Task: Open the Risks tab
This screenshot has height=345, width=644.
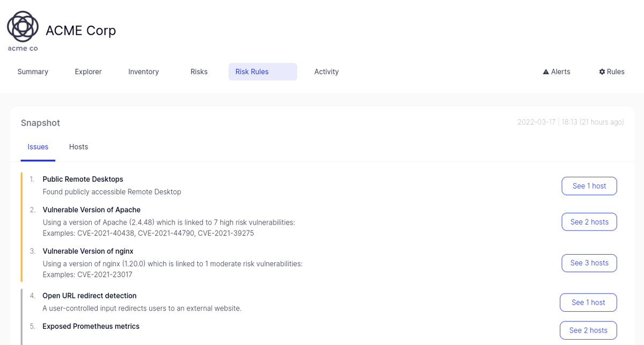Action: pyautogui.click(x=199, y=71)
